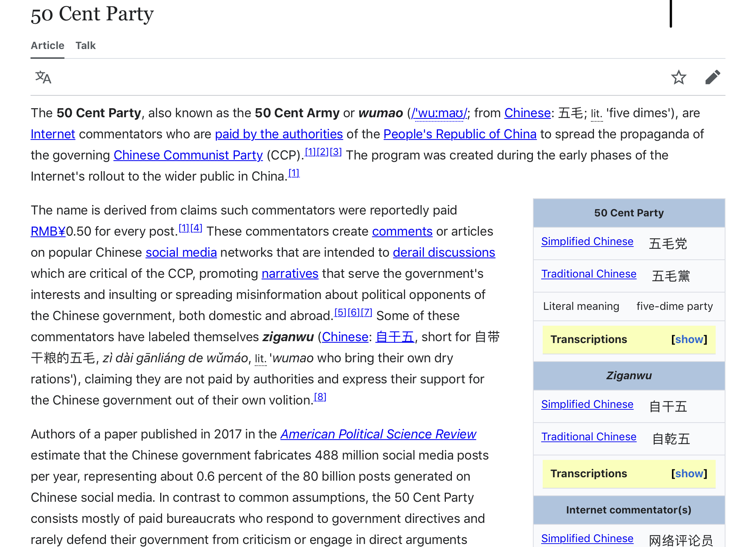
Task: Open Chinese link before 自干五
Action: (x=345, y=337)
